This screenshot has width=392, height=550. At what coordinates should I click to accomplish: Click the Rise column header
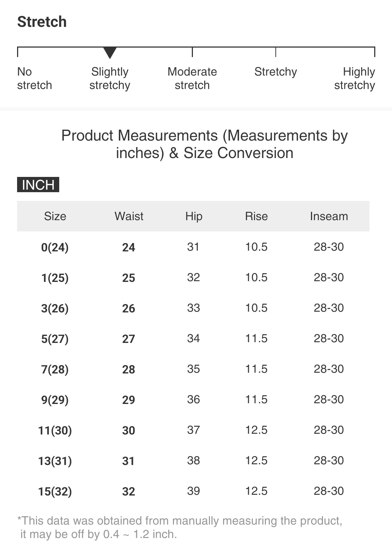click(x=256, y=216)
